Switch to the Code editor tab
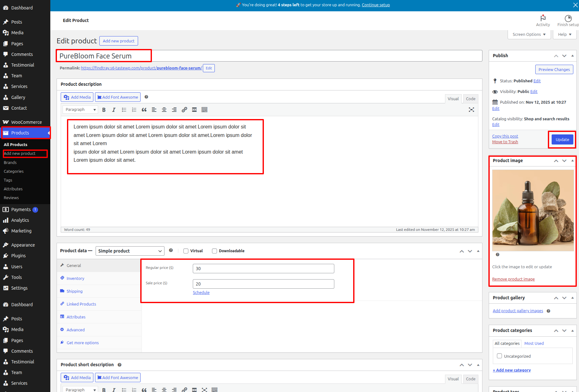 point(470,99)
